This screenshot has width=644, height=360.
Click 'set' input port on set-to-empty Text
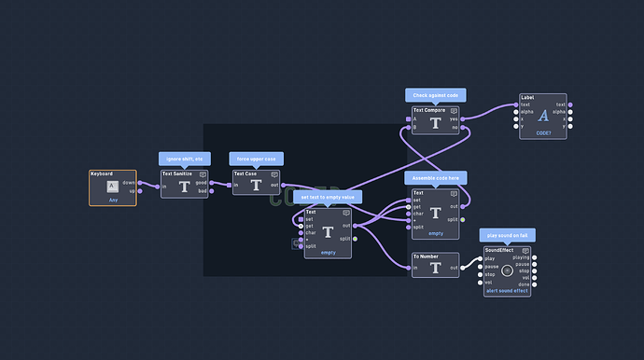tap(301, 219)
